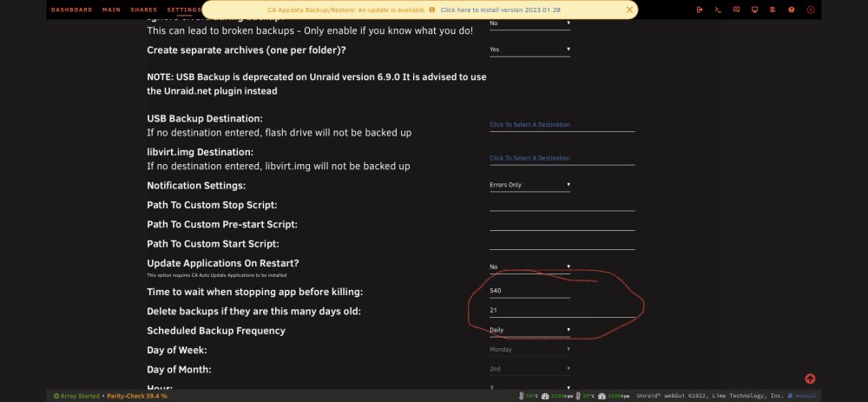Click the Logout icon in top bar
The image size is (868, 402).
pos(700,10)
